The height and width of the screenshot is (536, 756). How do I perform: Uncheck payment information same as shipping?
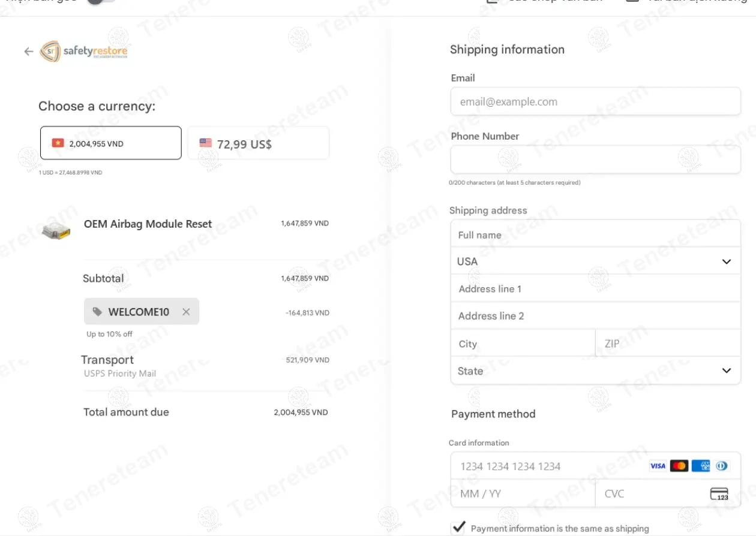tap(459, 528)
